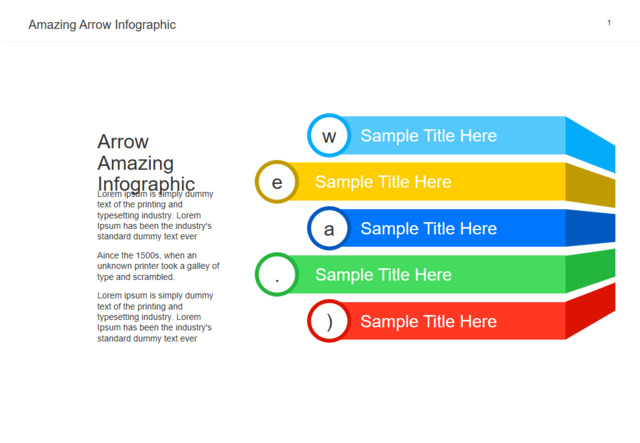The height and width of the screenshot is (443, 640).
Task: Select Sample Title Here on the yellow banner
Action: [383, 182]
